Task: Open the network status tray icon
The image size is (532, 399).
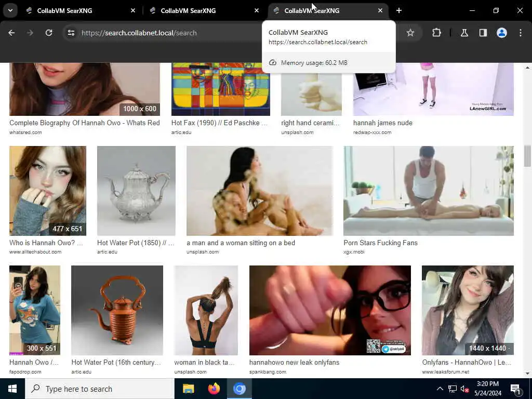Action: click(453, 389)
